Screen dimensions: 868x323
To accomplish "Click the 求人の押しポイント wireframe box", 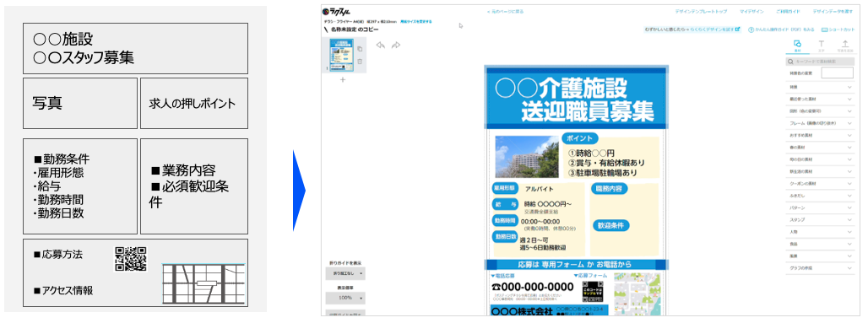I will coord(193,104).
